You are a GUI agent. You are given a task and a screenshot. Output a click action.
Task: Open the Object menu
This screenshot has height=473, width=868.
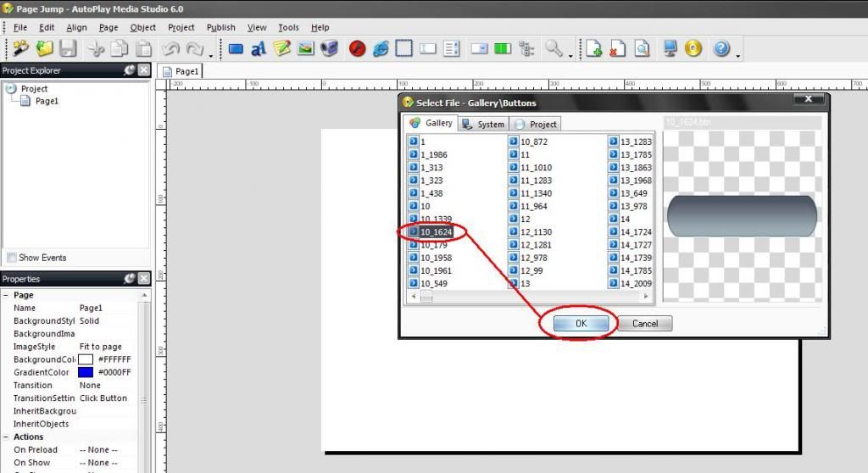point(142,27)
